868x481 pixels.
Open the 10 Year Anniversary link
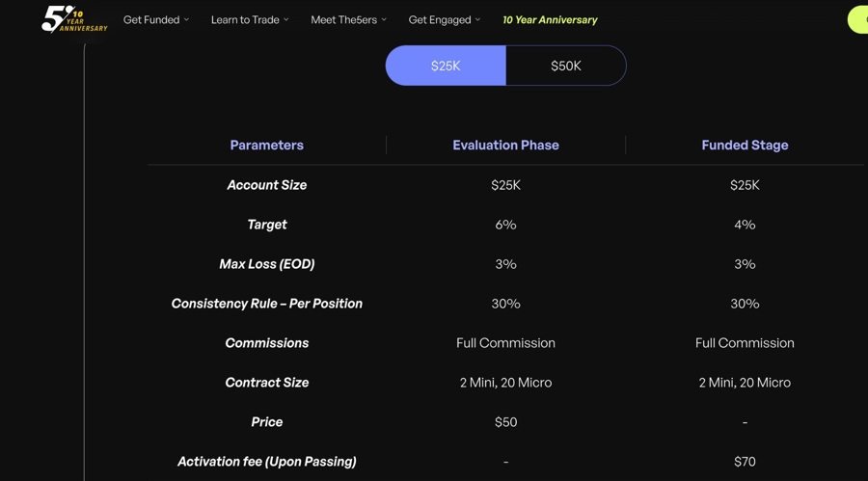pos(550,19)
